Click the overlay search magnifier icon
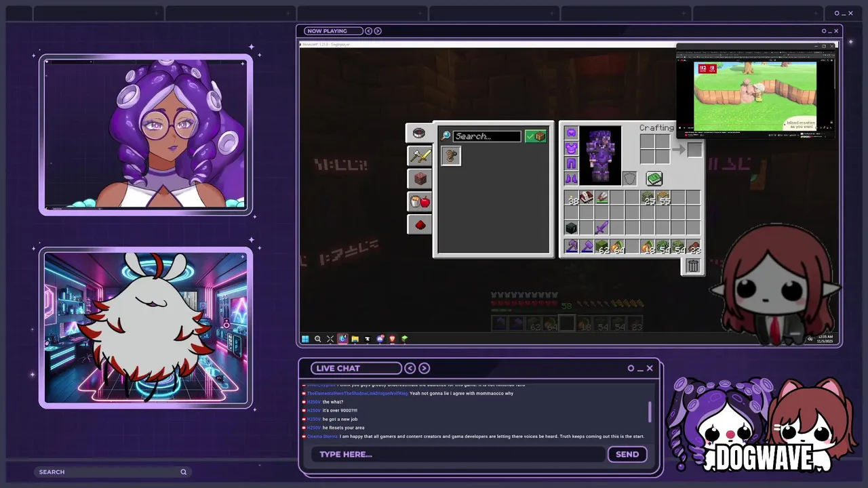The image size is (868, 488). coord(183,472)
